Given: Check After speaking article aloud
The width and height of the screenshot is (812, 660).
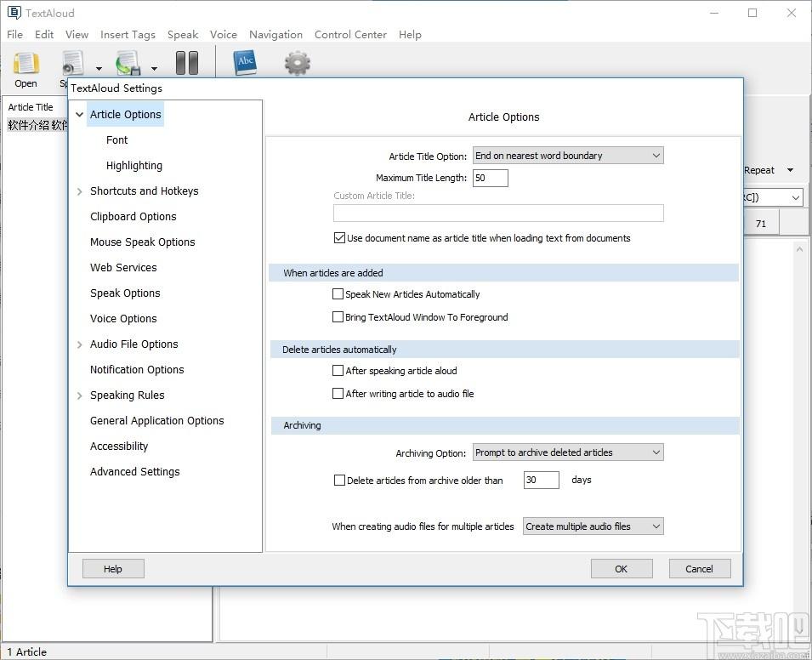Looking at the screenshot, I should (x=338, y=371).
